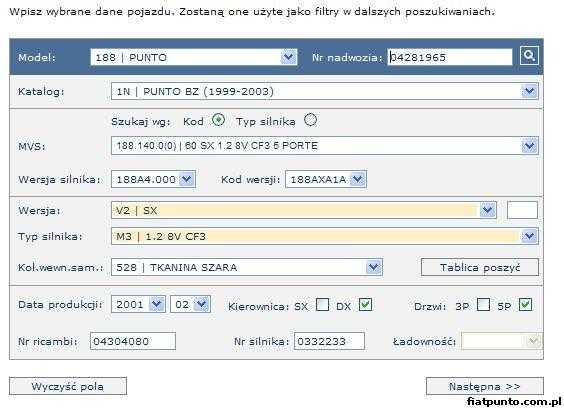Uncheck the Kierownica DX checkbox

365,305
